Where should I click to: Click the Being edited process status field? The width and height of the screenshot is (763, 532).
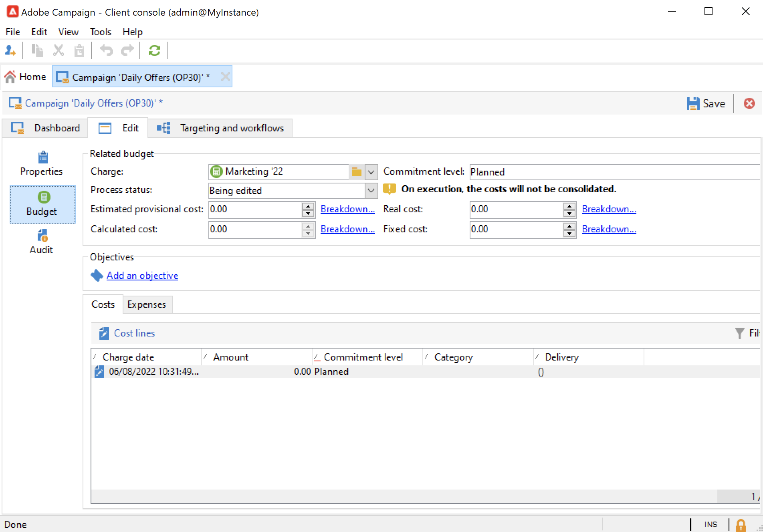pyautogui.click(x=287, y=191)
